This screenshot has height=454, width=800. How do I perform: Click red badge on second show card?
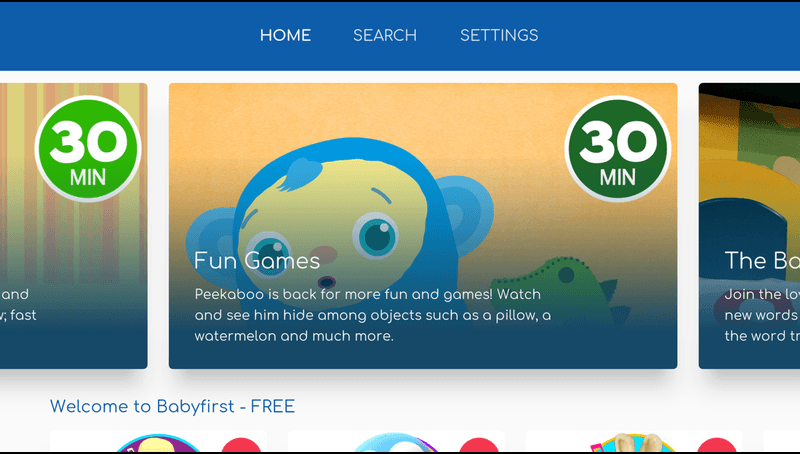click(479, 445)
